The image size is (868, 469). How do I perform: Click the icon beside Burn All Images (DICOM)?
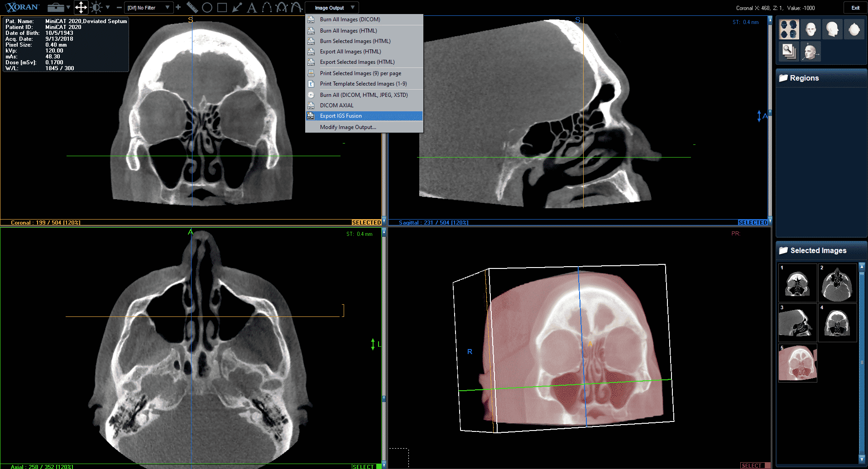311,19
